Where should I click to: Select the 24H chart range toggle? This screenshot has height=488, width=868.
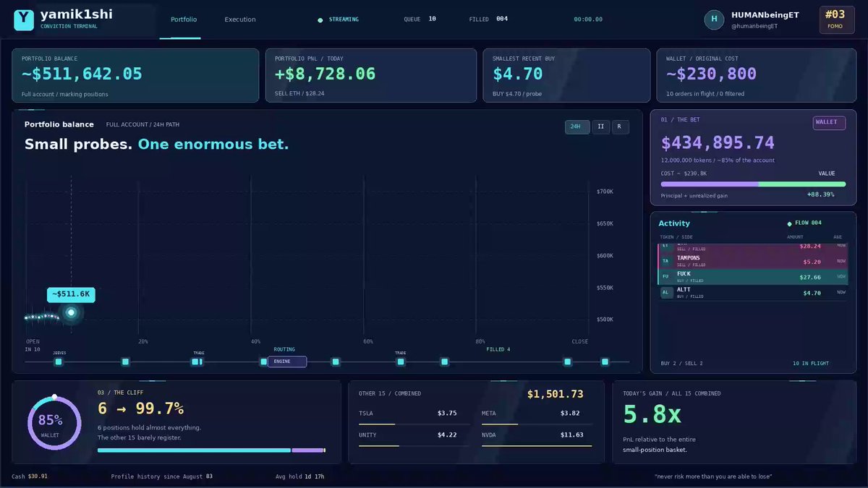(x=577, y=127)
